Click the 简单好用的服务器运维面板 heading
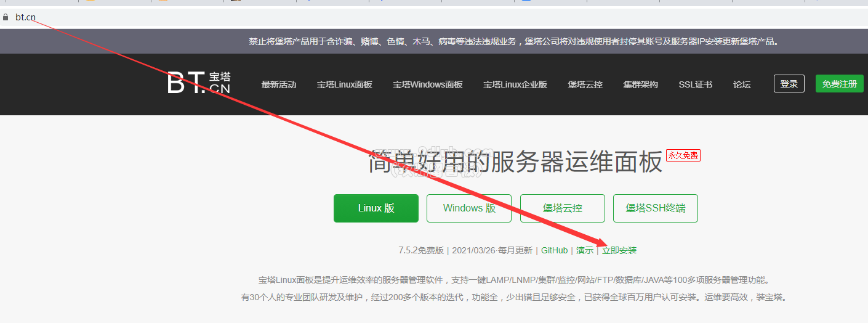This screenshot has height=323, width=868. coord(516,162)
